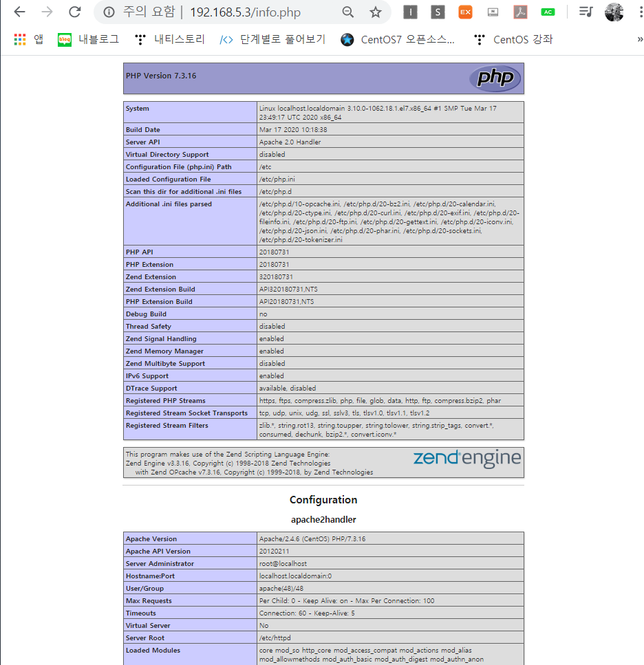Go back to the previous page

pyautogui.click(x=19, y=12)
